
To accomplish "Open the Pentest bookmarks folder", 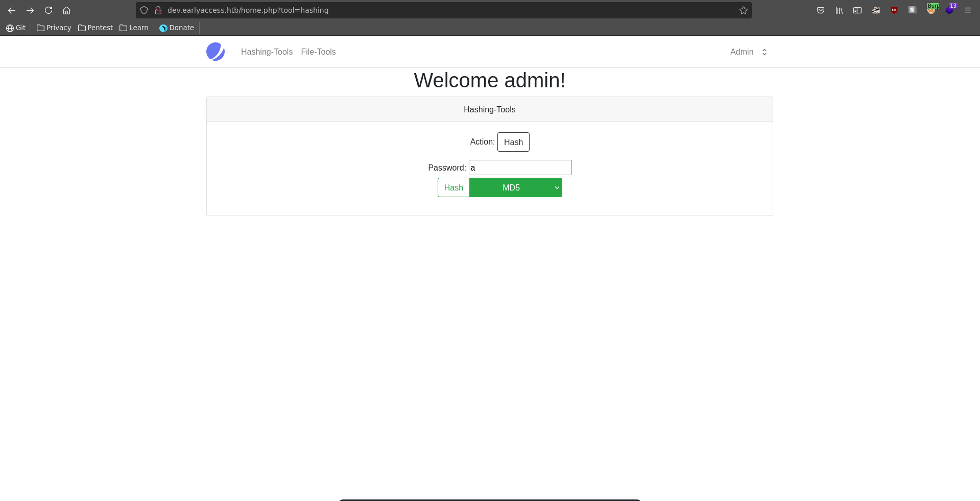I will pyautogui.click(x=95, y=28).
